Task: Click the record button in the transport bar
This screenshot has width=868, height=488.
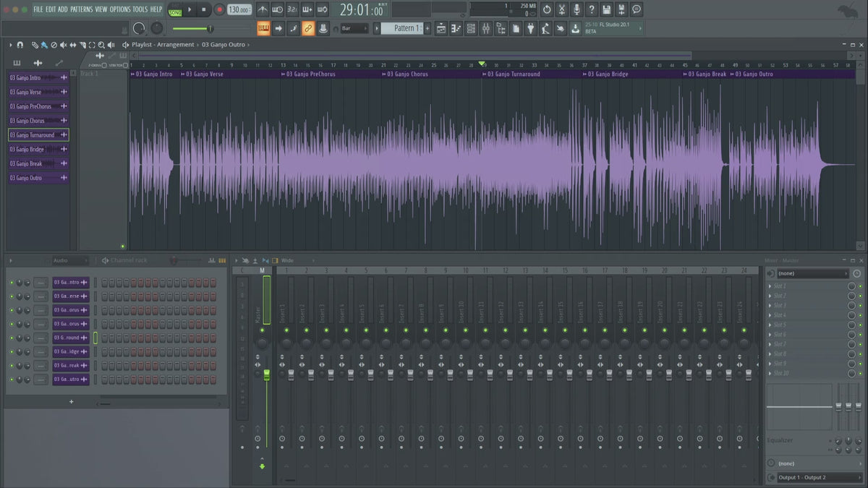Action: [x=219, y=10]
